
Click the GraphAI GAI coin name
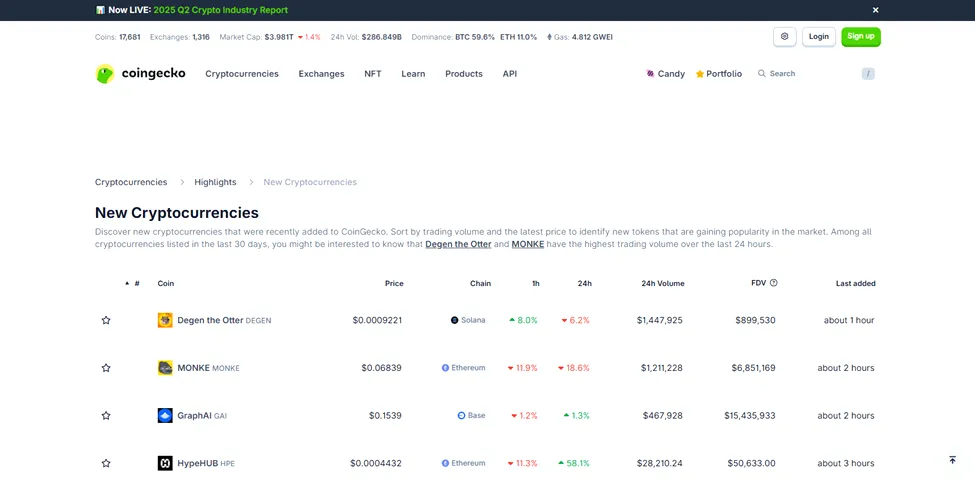(202, 416)
